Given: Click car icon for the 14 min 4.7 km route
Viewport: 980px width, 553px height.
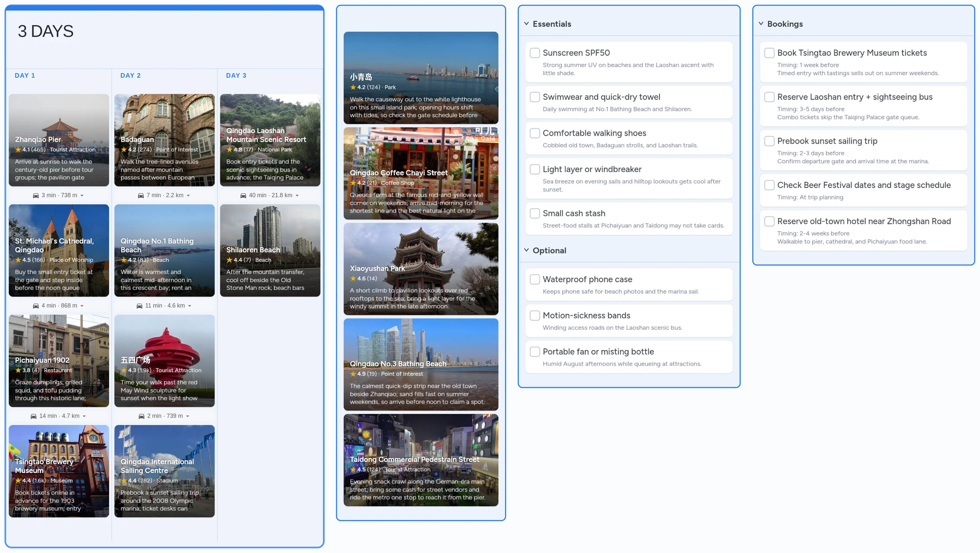Looking at the screenshot, I should coord(33,416).
